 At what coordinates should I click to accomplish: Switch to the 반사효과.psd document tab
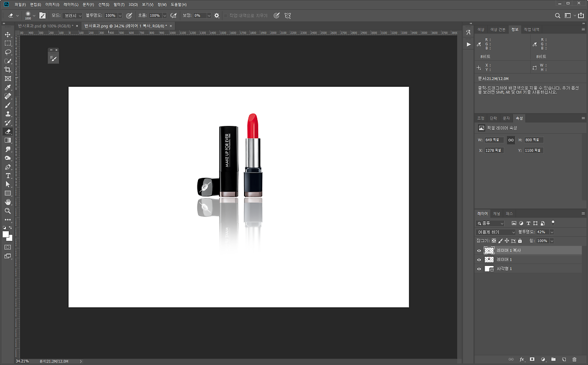45,25
